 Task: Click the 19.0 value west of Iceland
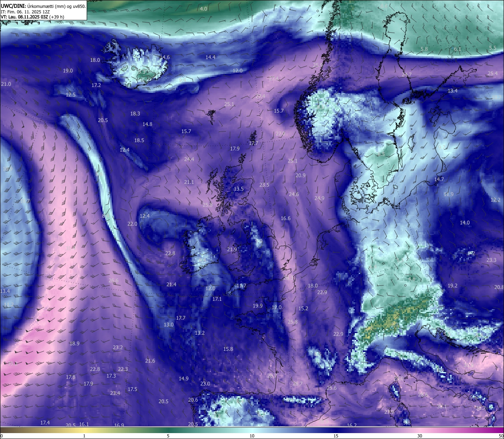point(68,70)
